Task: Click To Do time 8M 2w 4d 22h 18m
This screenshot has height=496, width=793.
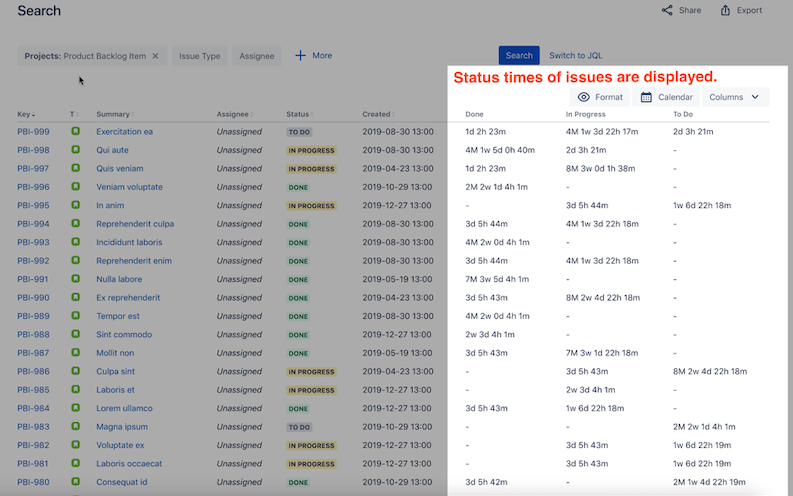Action: pos(710,371)
